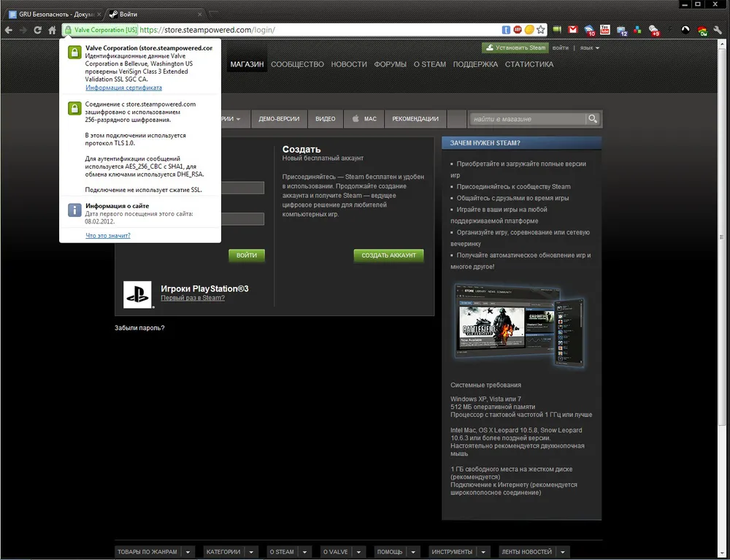
Task: Open the Видео store tab
Action: [x=326, y=119]
